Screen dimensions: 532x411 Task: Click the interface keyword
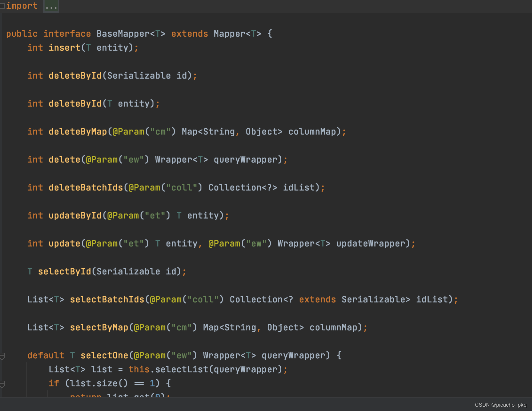point(67,34)
